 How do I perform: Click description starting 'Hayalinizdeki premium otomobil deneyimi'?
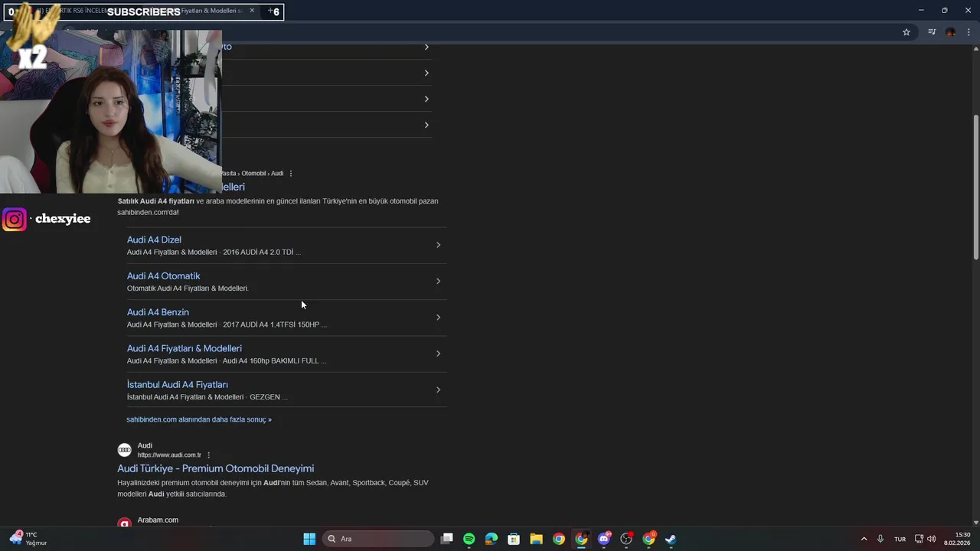click(273, 488)
